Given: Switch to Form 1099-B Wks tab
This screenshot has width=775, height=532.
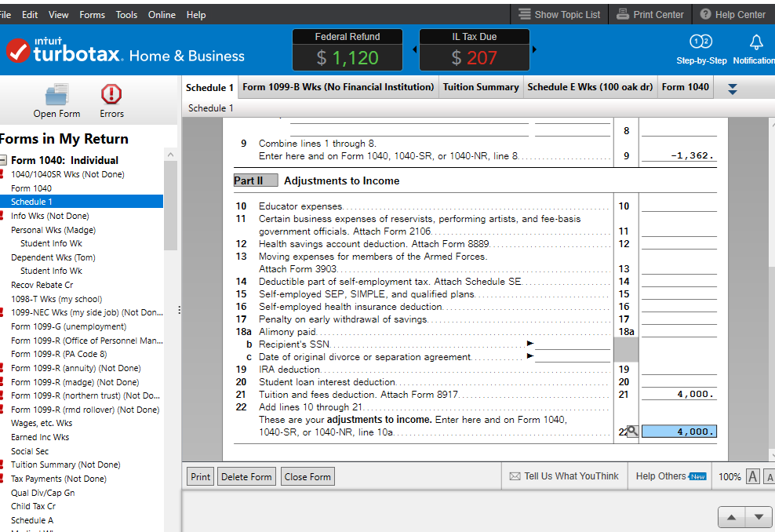Looking at the screenshot, I should [339, 87].
